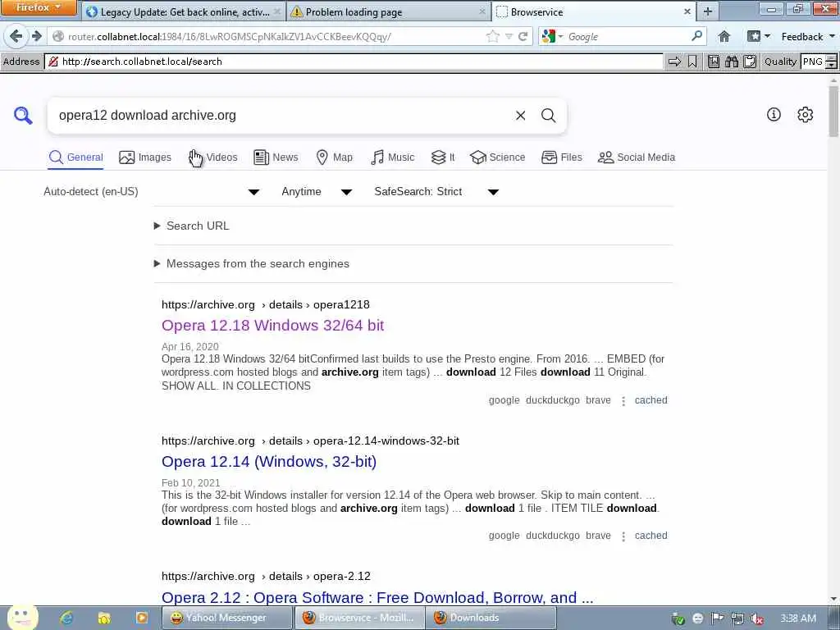The image size is (840, 630).
Task: Open the about info circle icon
Action: click(x=774, y=114)
